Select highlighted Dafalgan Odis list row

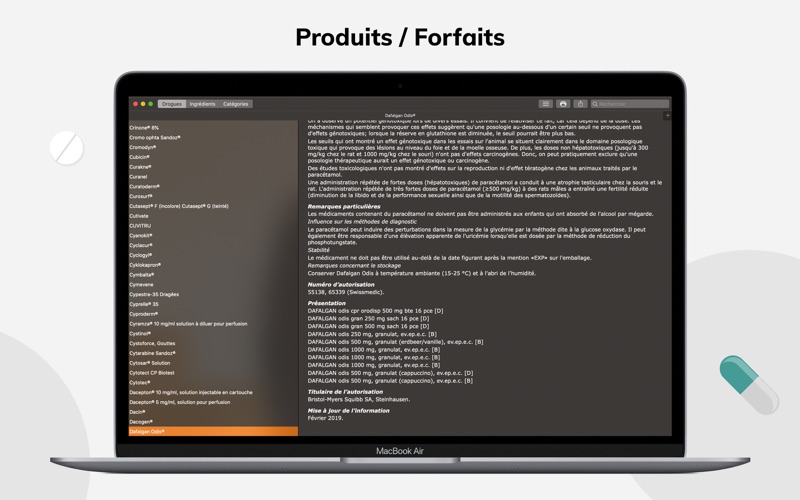pos(213,432)
